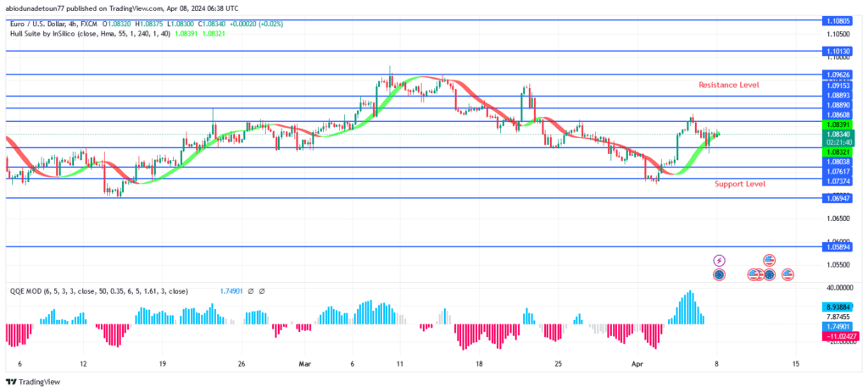Click the 1.10500 price scale tick
This screenshot has height=392, width=868.
click(x=838, y=33)
